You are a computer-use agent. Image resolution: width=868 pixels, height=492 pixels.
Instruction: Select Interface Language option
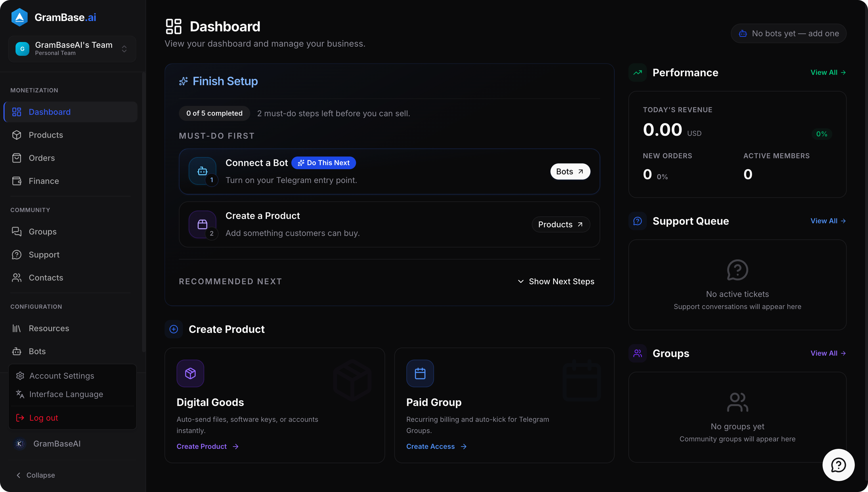66,394
